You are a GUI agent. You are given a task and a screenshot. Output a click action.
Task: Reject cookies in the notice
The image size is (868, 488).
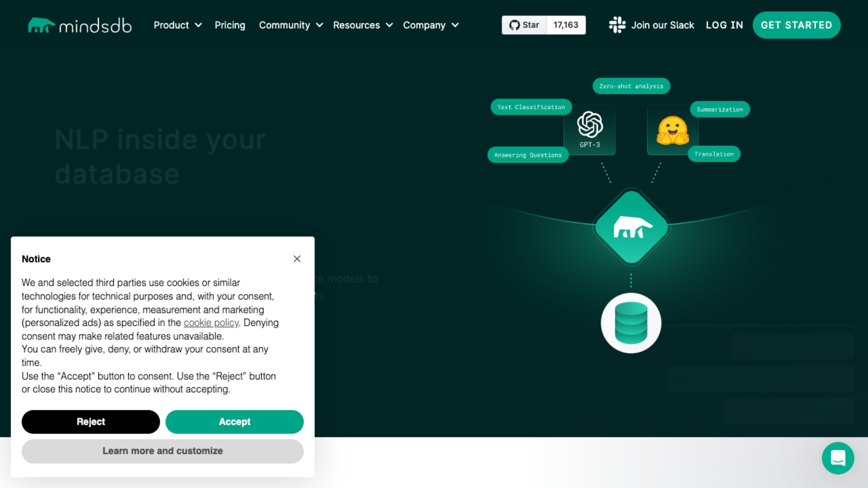click(91, 422)
